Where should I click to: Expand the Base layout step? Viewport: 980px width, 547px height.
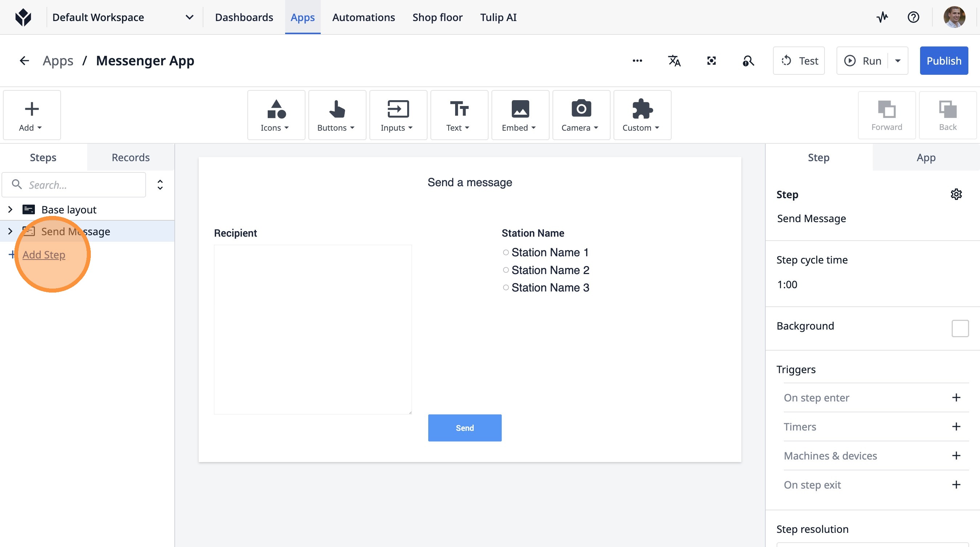click(x=10, y=209)
